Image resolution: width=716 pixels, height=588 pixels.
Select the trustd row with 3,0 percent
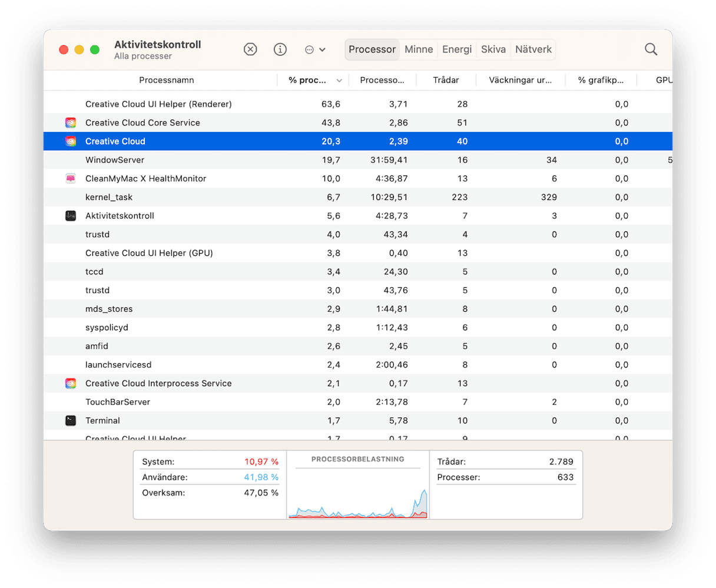[x=358, y=290]
